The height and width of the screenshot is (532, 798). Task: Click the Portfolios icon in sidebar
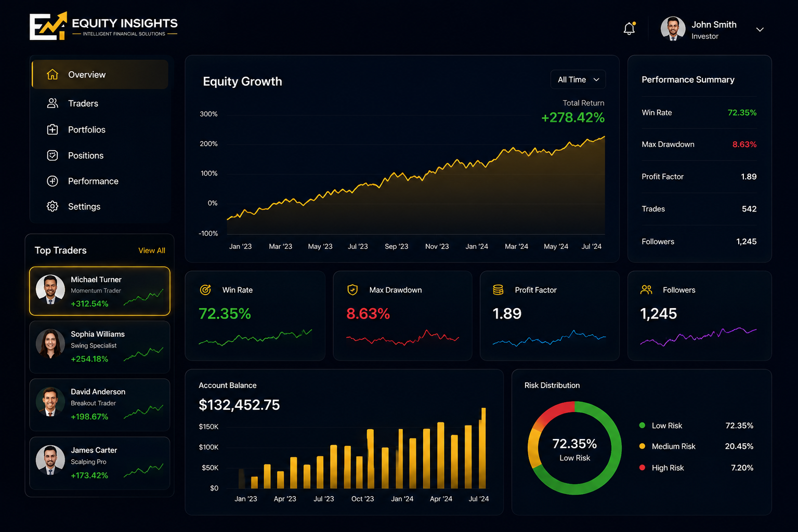click(53, 129)
